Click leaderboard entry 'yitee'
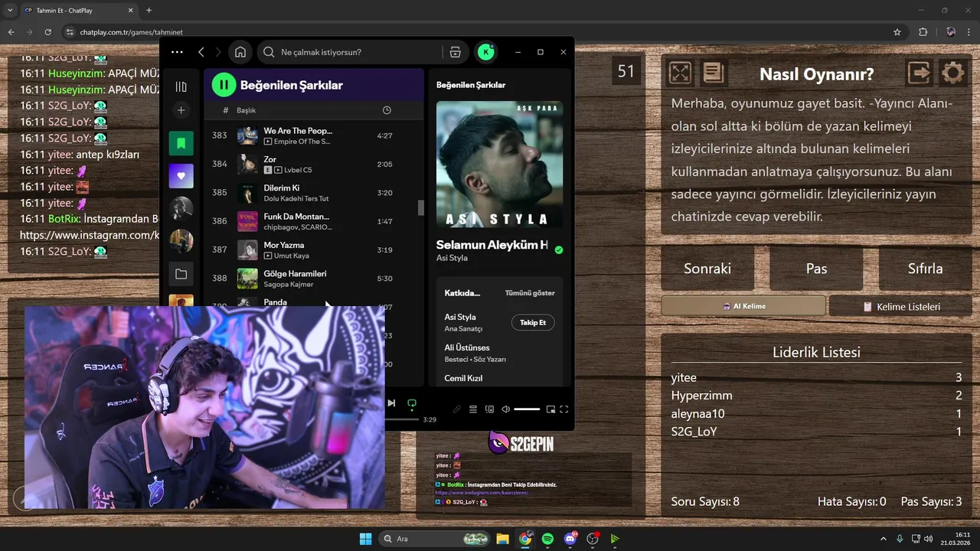 pyautogui.click(x=684, y=377)
